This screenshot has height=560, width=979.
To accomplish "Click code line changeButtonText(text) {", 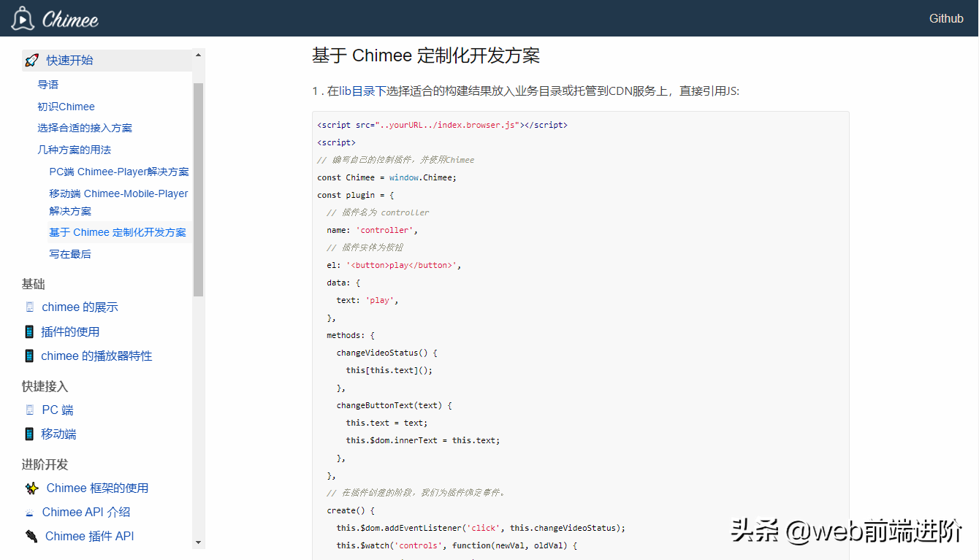I will pos(395,405).
